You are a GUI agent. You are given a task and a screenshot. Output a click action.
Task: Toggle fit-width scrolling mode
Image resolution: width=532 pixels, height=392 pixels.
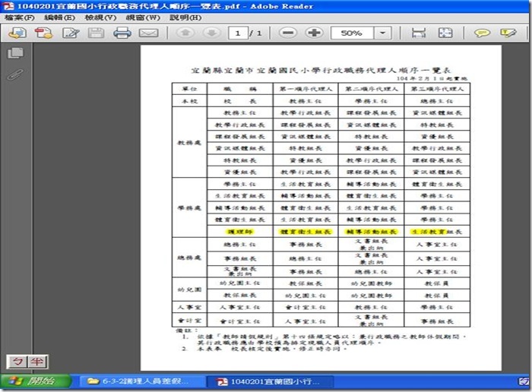coord(419,33)
